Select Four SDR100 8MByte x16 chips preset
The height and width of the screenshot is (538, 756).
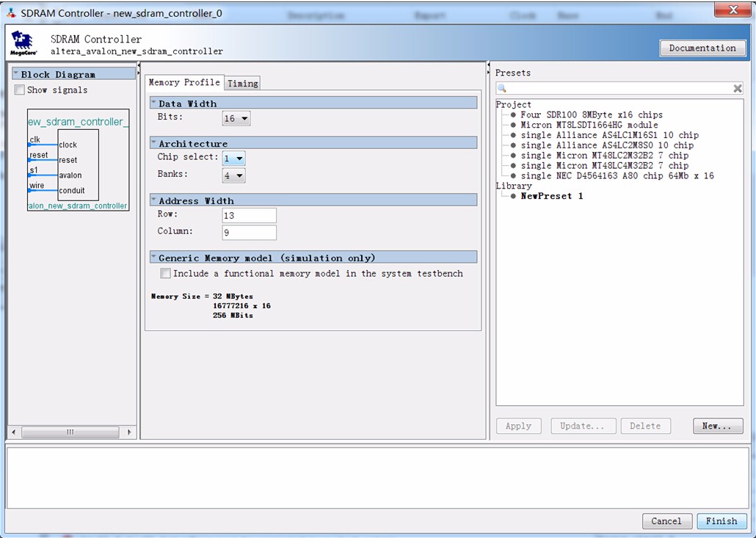(x=591, y=114)
